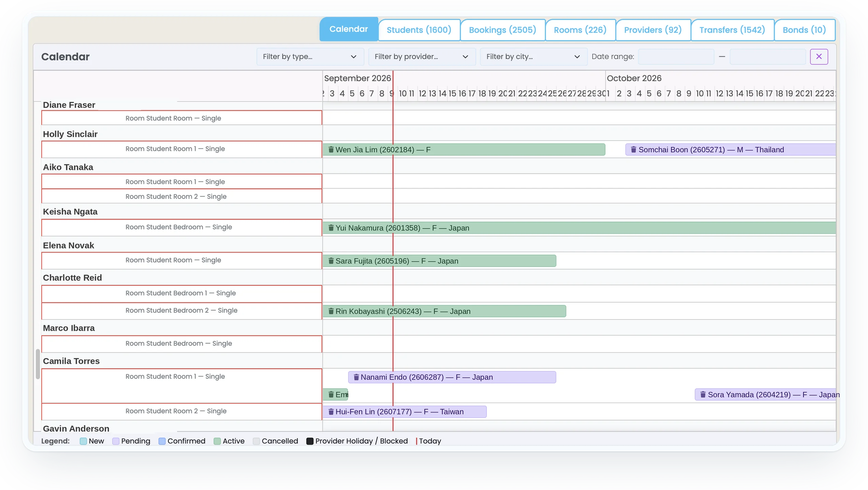Open Nanami Endo (2606287) booking bar
This screenshot has width=868, height=490.
point(452,377)
